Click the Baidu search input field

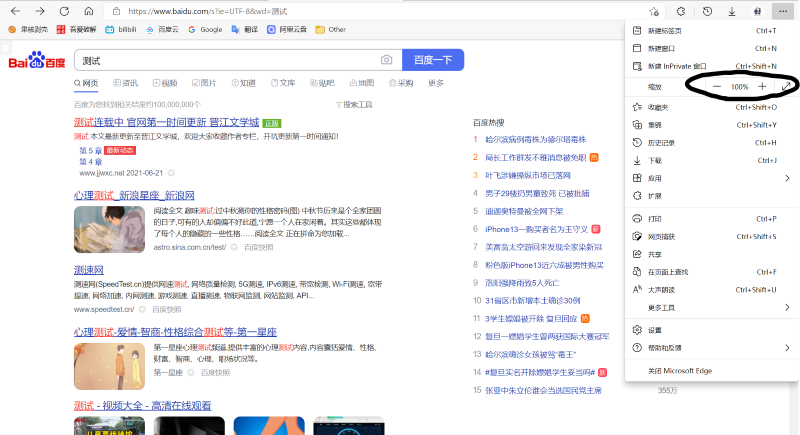(x=225, y=60)
